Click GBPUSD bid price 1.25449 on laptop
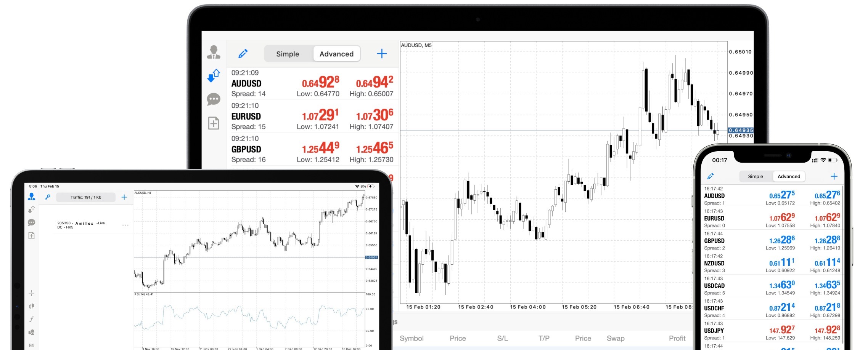 coord(320,148)
